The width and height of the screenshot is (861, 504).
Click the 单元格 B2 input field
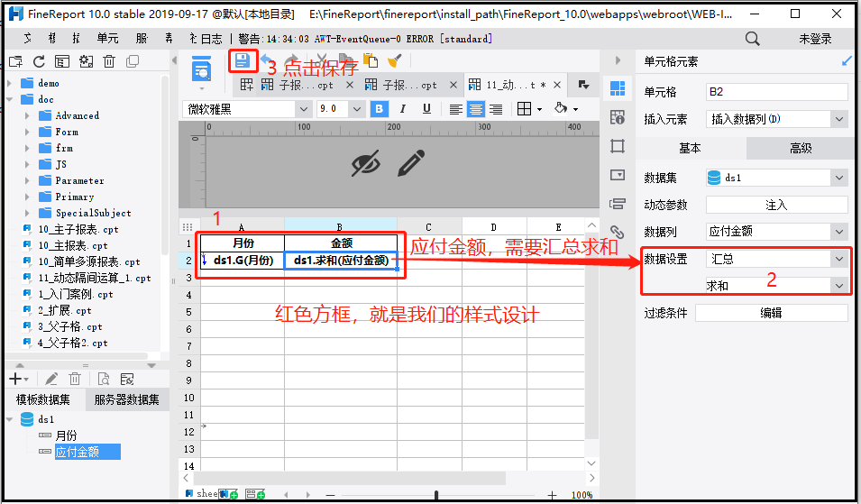[776, 92]
